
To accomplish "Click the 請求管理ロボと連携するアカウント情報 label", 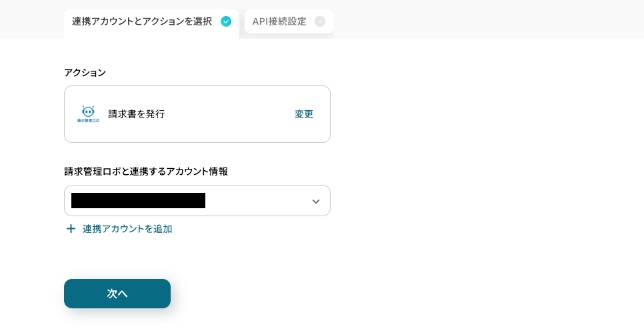I will point(146,172).
